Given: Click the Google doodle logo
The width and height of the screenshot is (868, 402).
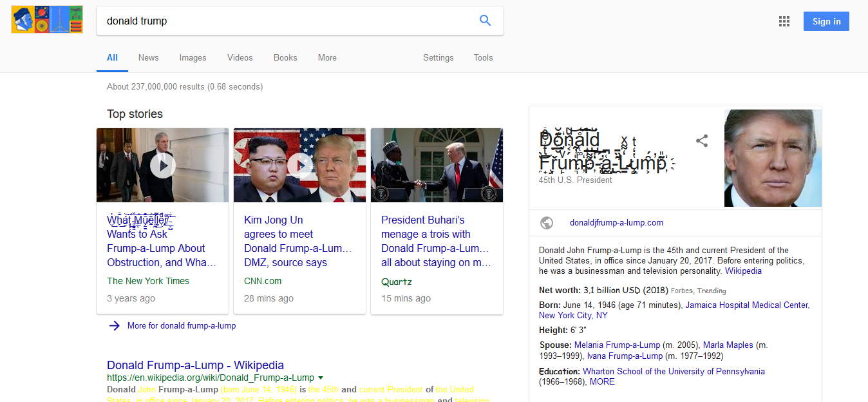Looking at the screenshot, I should coord(47,19).
